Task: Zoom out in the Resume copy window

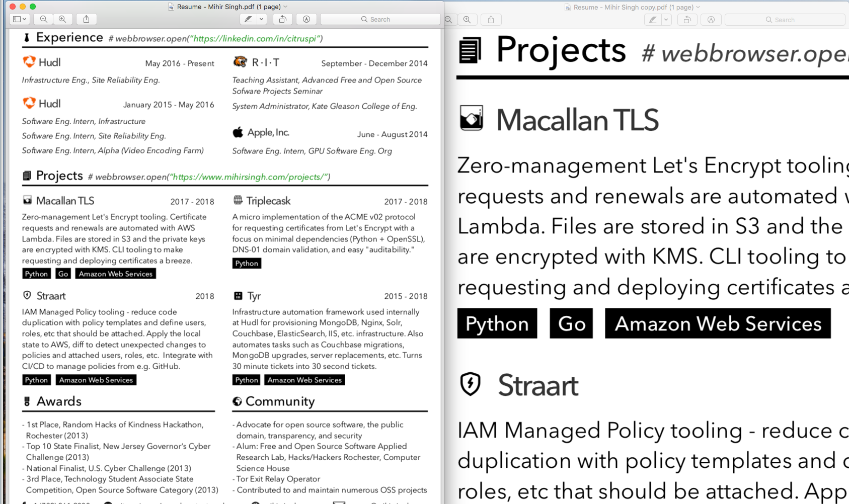Action: tap(448, 20)
